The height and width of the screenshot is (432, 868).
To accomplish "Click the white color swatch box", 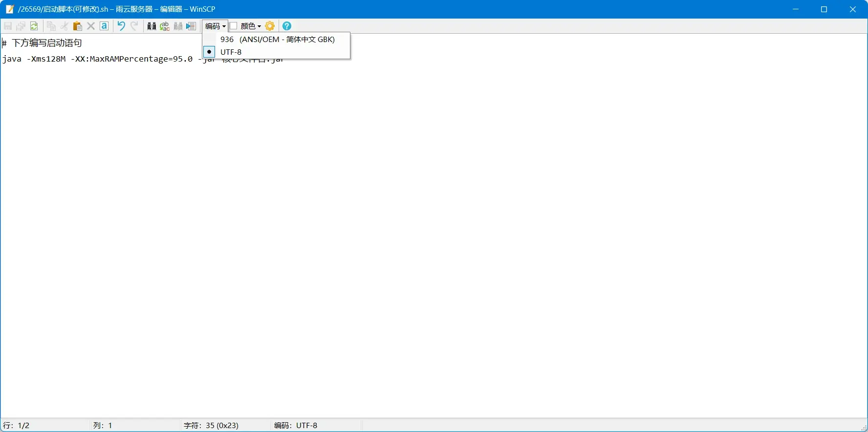I will (234, 26).
